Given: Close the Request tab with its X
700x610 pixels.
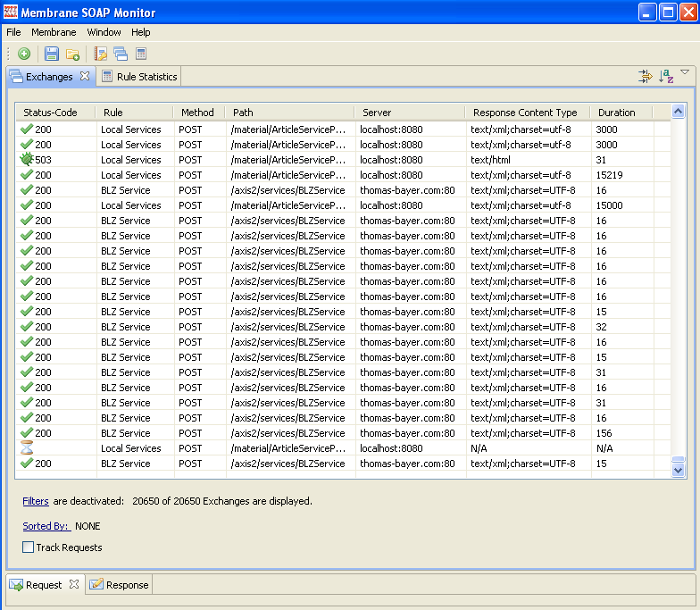Looking at the screenshot, I should [74, 584].
